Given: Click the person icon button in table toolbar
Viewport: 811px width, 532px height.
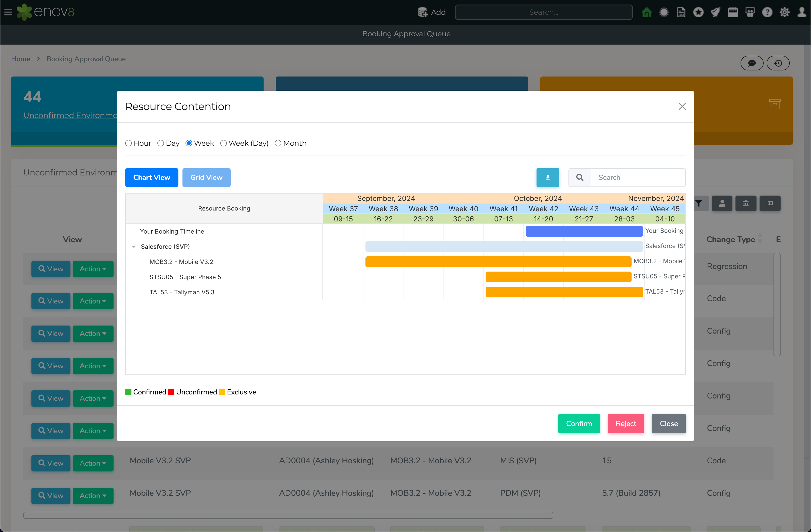Looking at the screenshot, I should [x=722, y=203].
